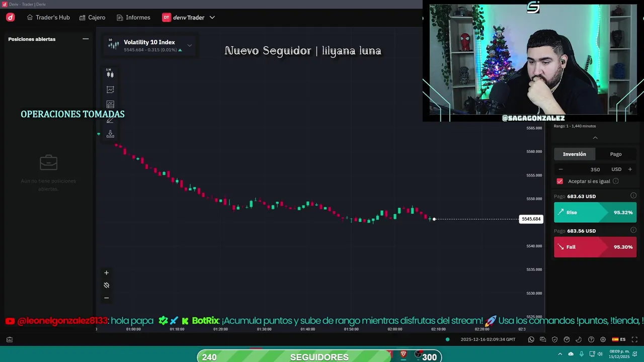644x362 pixels.
Task: Open platform settings gear
Action: [x=603, y=339]
